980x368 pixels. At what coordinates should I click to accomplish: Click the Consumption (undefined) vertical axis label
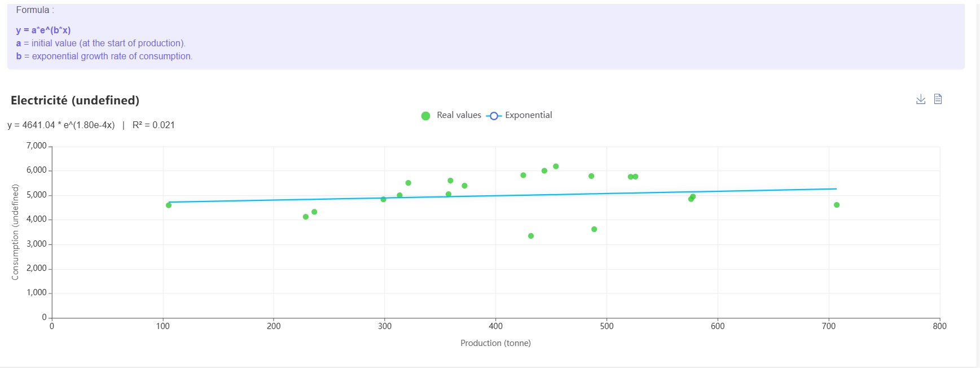[x=15, y=232]
